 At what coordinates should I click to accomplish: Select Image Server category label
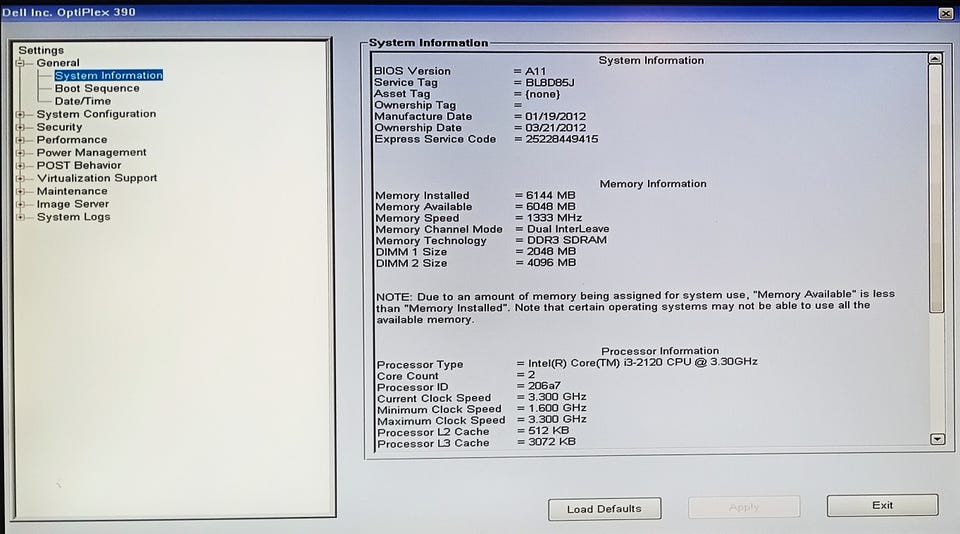pyautogui.click(x=72, y=204)
